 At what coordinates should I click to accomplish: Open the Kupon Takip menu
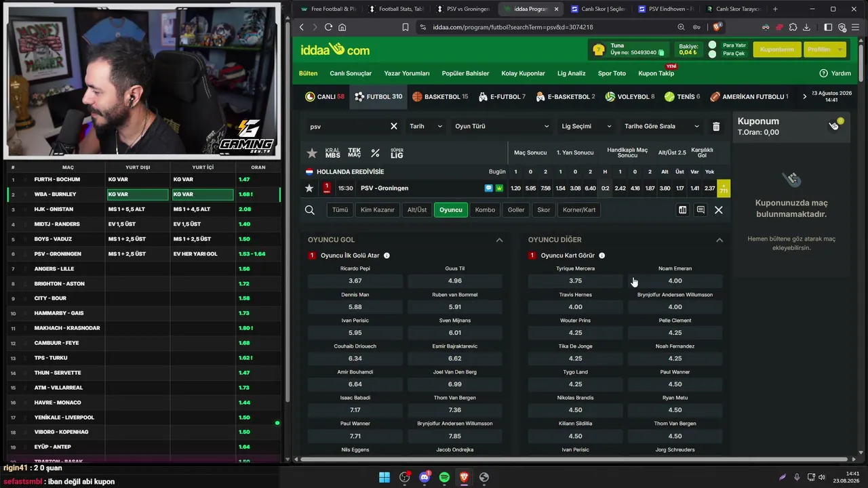pyautogui.click(x=656, y=73)
